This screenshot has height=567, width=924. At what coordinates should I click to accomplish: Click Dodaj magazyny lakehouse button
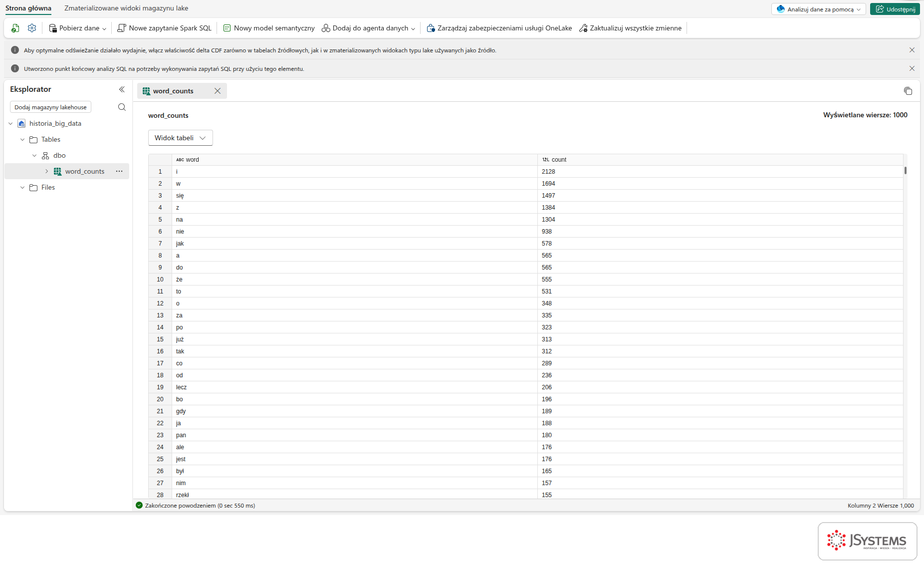pyautogui.click(x=50, y=107)
